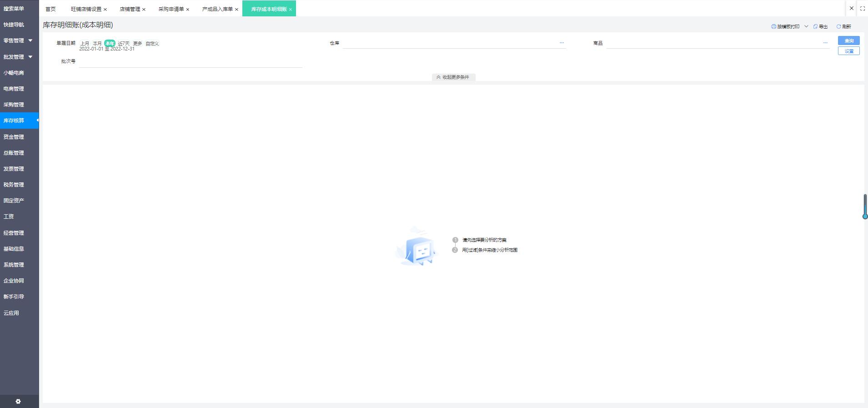
Task: Click the 查询 button
Action: 849,40
